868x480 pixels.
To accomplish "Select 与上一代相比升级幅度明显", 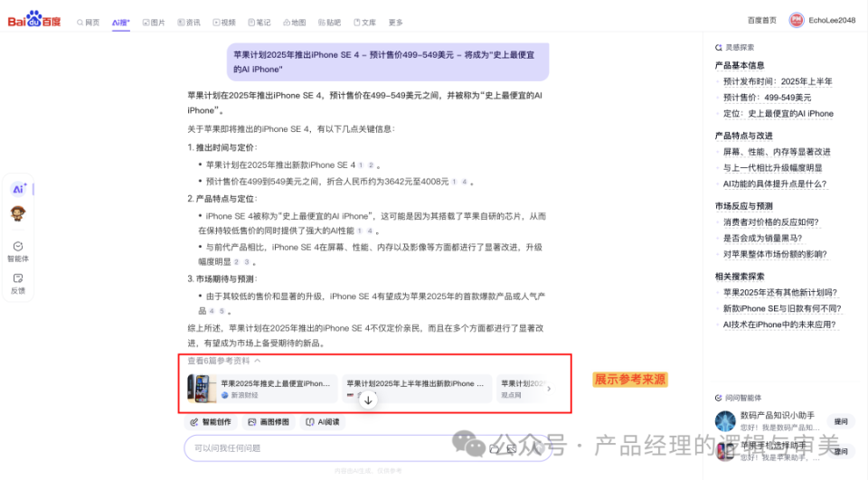I will 772,168.
